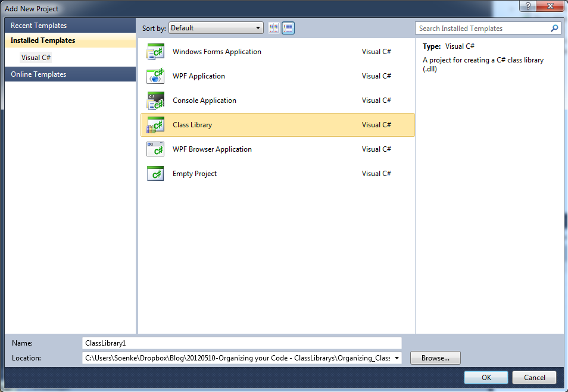This screenshot has height=392, width=568.
Task: Select the WPF Browser Application template icon
Action: (x=155, y=149)
